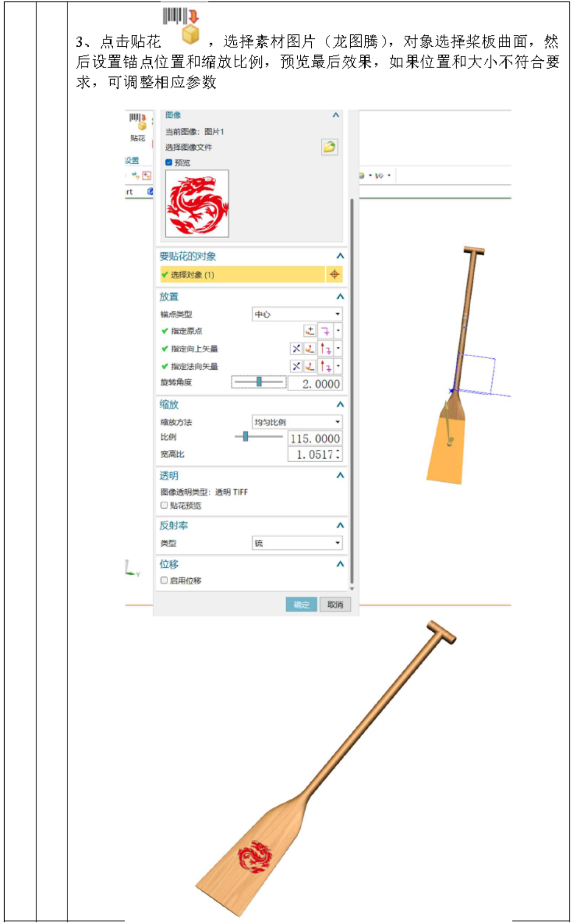This screenshot has height=924, width=571.
Task: Open vector type dropdown arrow for 指定法向矢量
Action: [338, 366]
